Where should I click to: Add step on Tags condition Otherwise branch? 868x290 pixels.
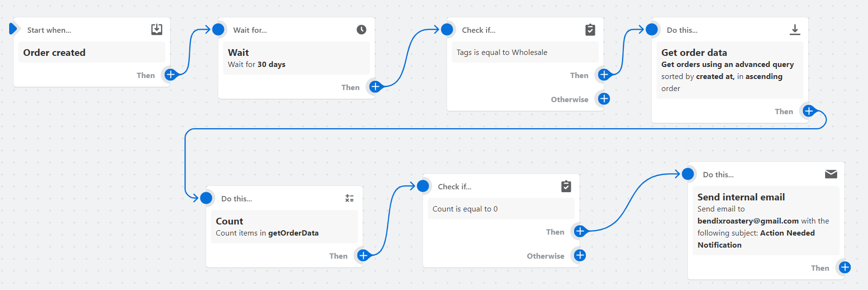pos(604,99)
